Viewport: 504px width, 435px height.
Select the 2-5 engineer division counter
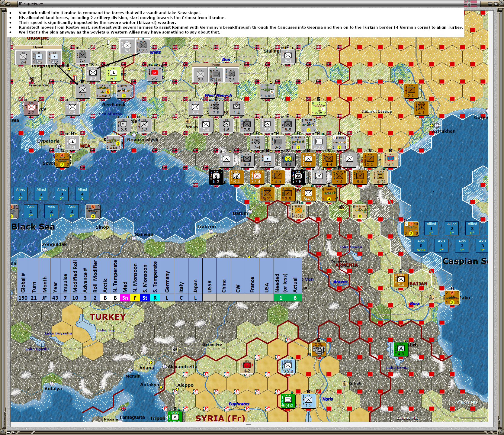(x=124, y=125)
